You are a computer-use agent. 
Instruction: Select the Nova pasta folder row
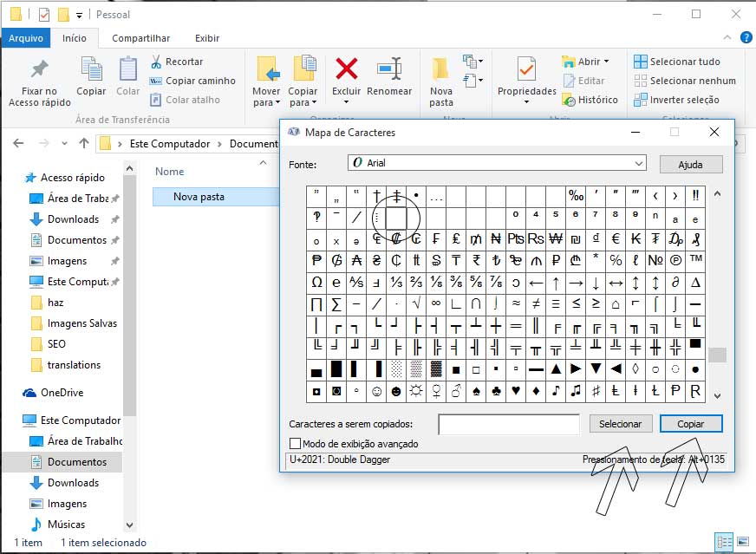(216, 197)
